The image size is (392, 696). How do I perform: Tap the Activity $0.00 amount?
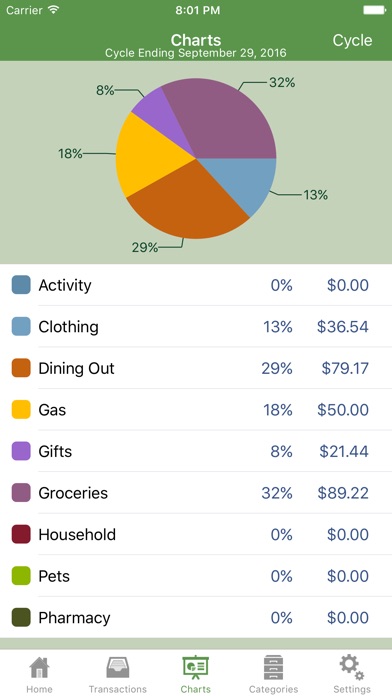348,285
